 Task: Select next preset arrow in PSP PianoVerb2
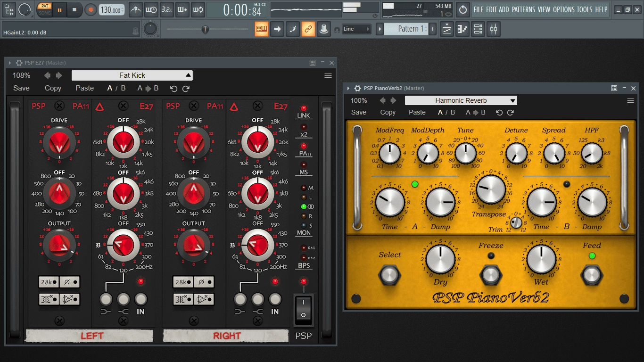coord(393,100)
